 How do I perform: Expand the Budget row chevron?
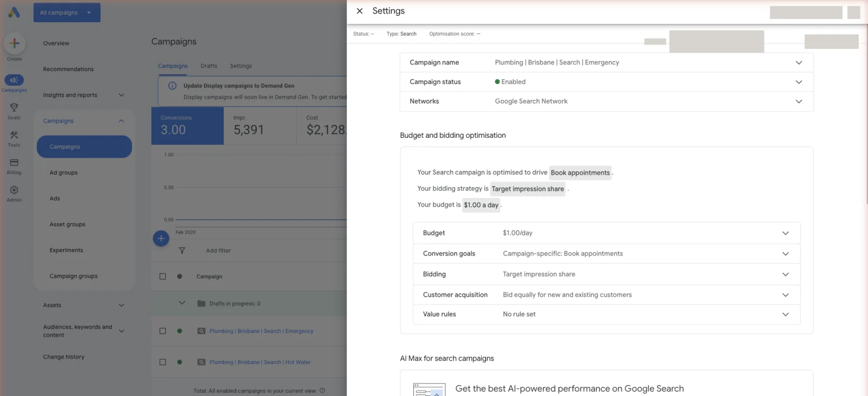786,233
